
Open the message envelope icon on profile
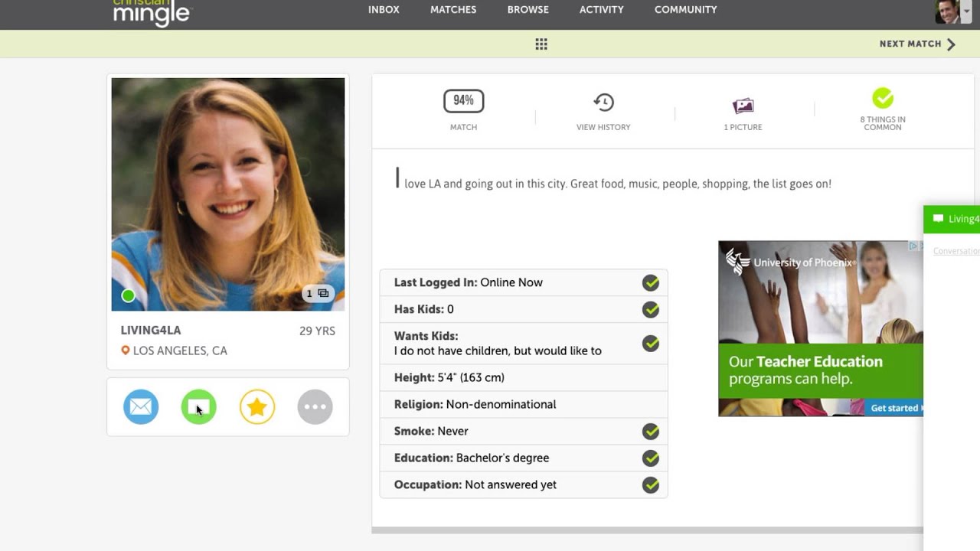(140, 406)
